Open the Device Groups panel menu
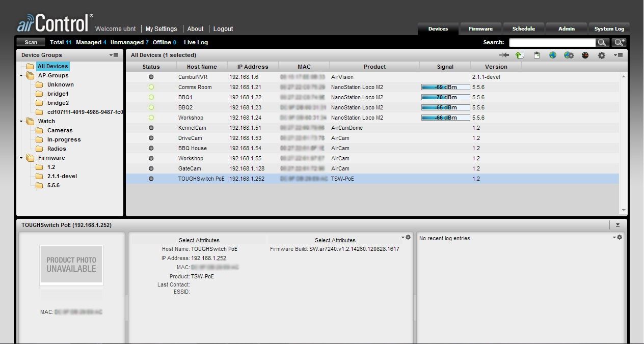The image size is (644, 344). coord(114,55)
